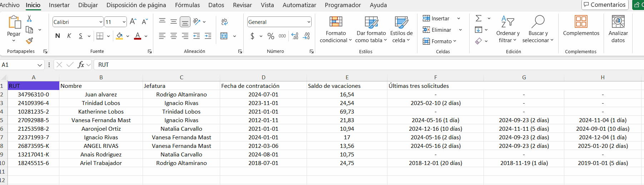644x185 pixels.
Task: Click the Pegar clipboard icon
Action: (x=14, y=22)
